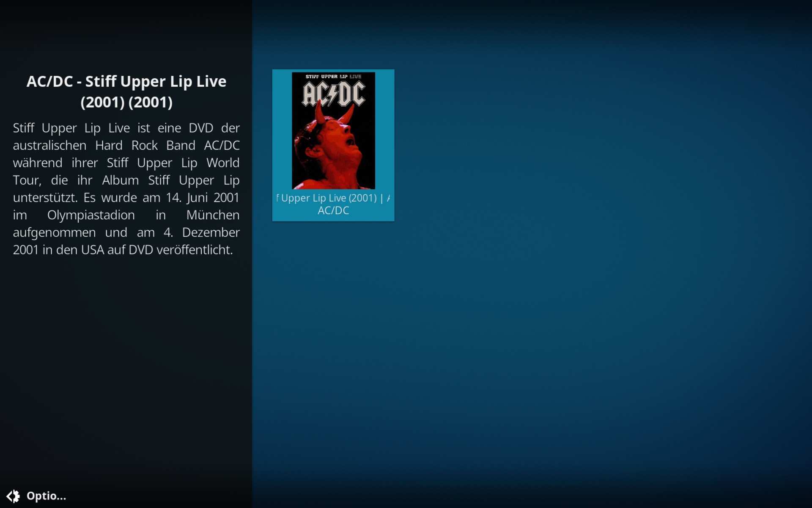Click the word "Olympiastadion" in the description
The height and width of the screenshot is (508, 812).
91,215
